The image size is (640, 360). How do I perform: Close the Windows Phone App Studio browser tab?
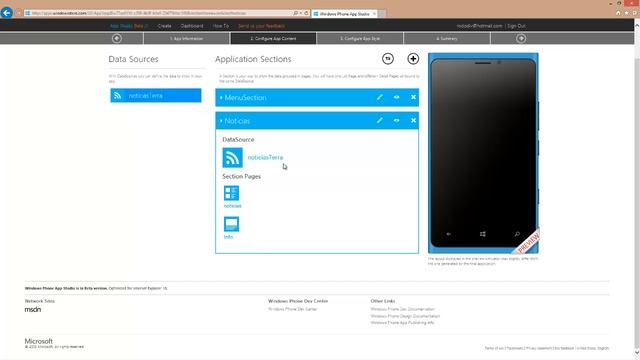[374, 14]
